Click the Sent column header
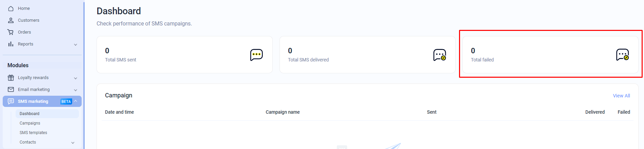Viewport: 644px width, 149px height. tap(432, 112)
